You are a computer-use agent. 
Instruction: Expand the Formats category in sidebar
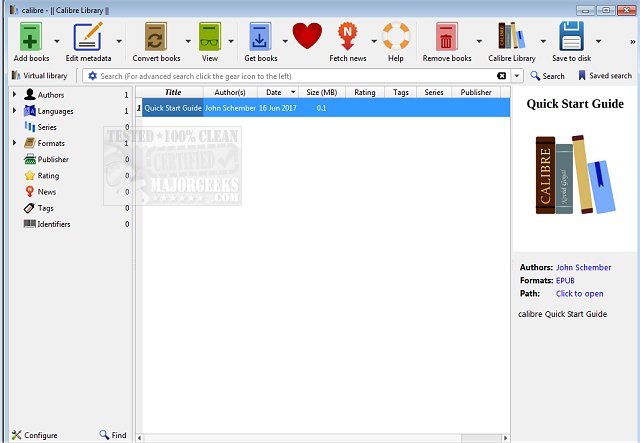(x=14, y=143)
